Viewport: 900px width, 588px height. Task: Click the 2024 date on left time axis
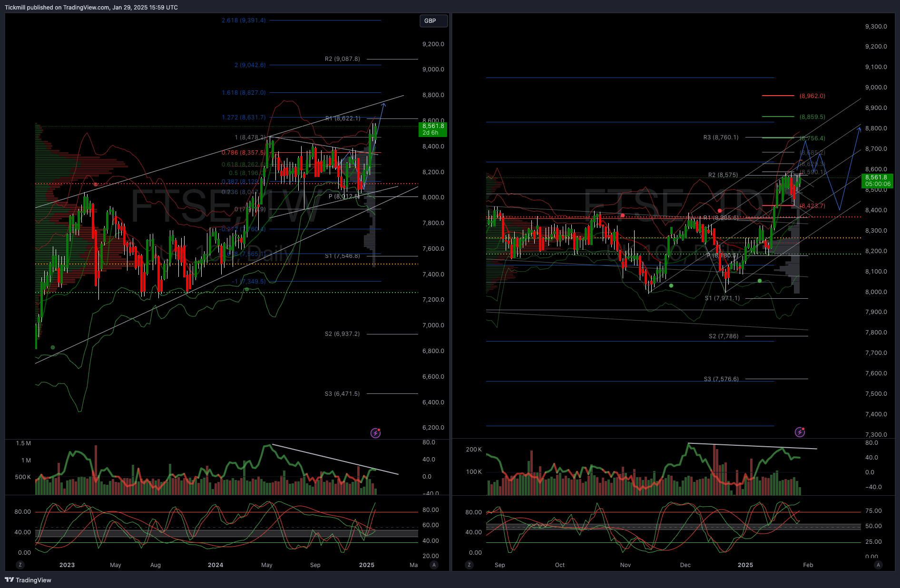[215, 565]
